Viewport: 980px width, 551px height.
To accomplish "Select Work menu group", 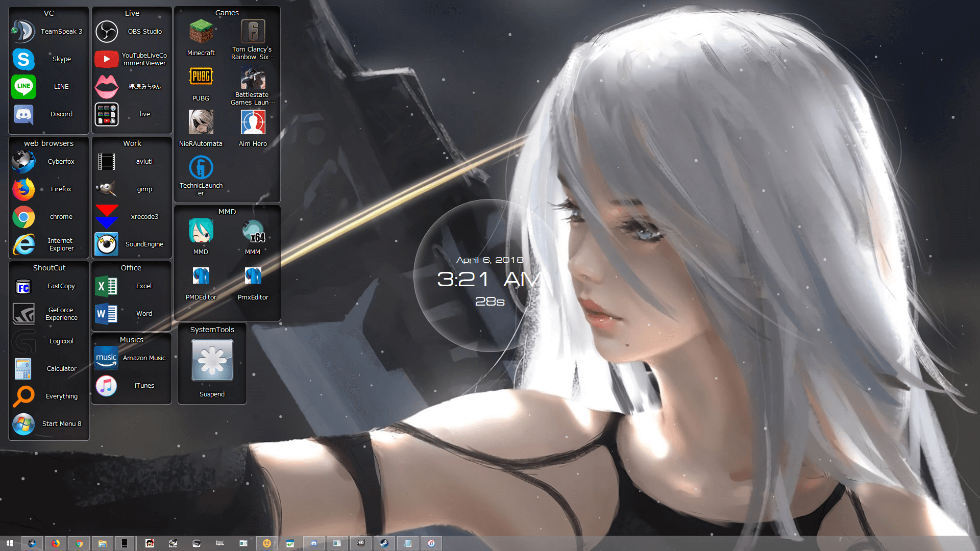I will (131, 143).
